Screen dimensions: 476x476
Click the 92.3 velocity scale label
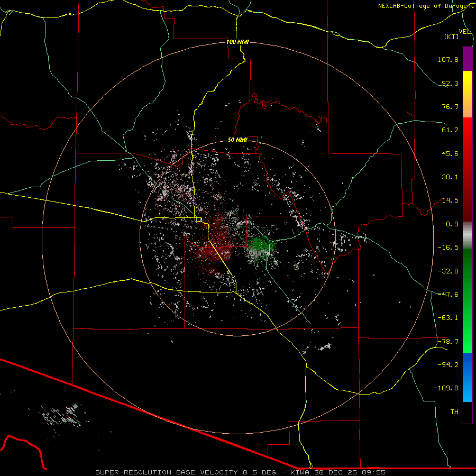pyautogui.click(x=450, y=83)
